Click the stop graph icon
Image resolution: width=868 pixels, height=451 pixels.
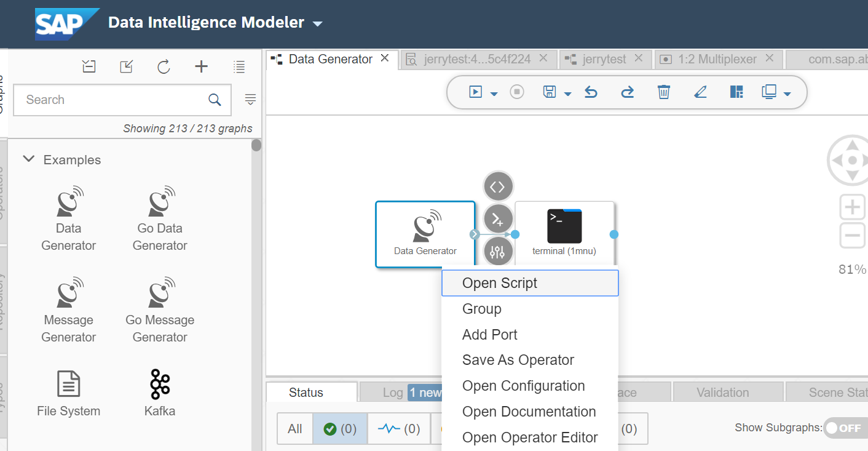pyautogui.click(x=517, y=92)
